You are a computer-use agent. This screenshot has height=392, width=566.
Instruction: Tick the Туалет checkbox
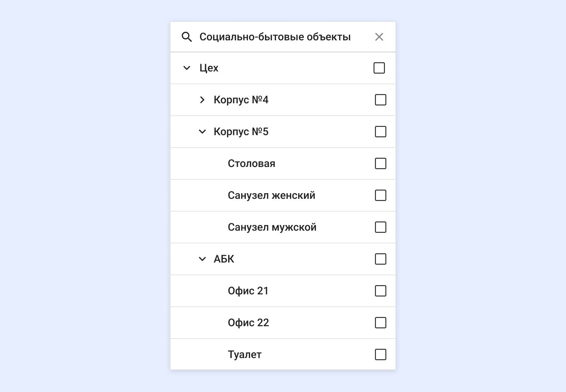point(380,354)
